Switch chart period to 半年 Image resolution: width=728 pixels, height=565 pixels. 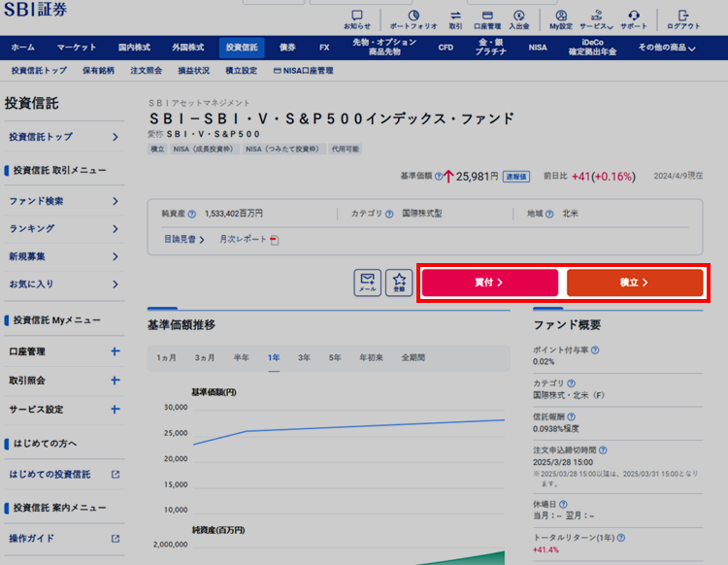242,358
